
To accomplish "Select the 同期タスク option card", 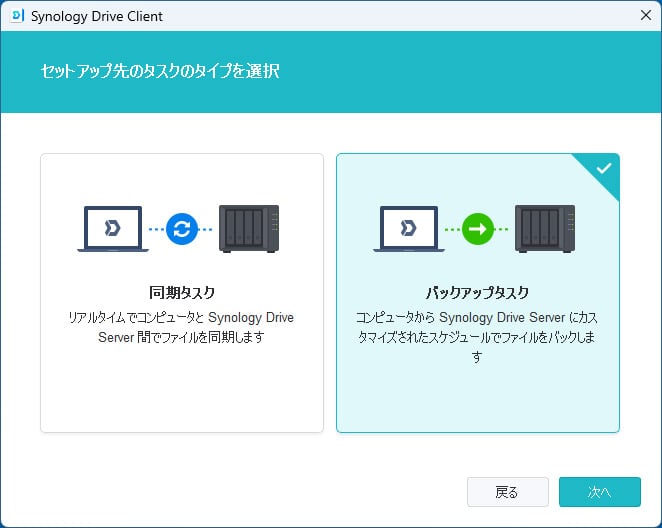I will point(182,380).
